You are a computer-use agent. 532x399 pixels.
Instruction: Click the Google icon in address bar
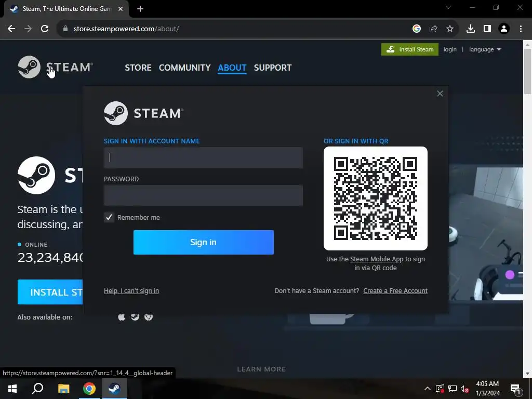tap(417, 29)
